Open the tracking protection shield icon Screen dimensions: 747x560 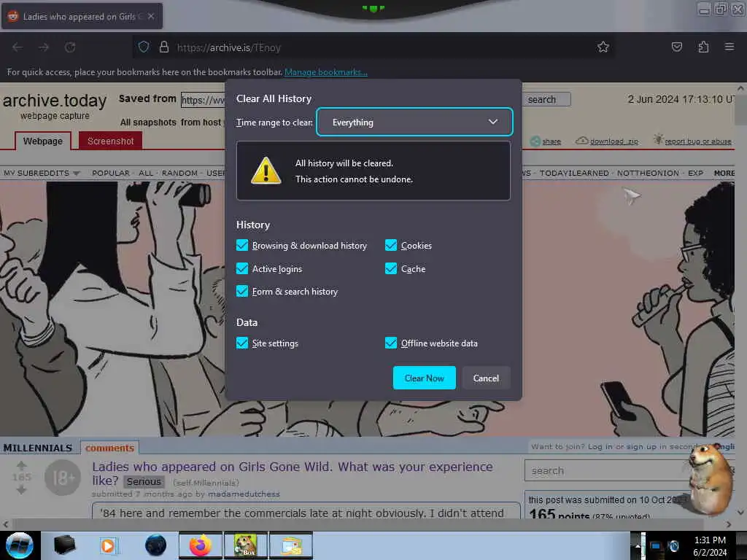144,47
